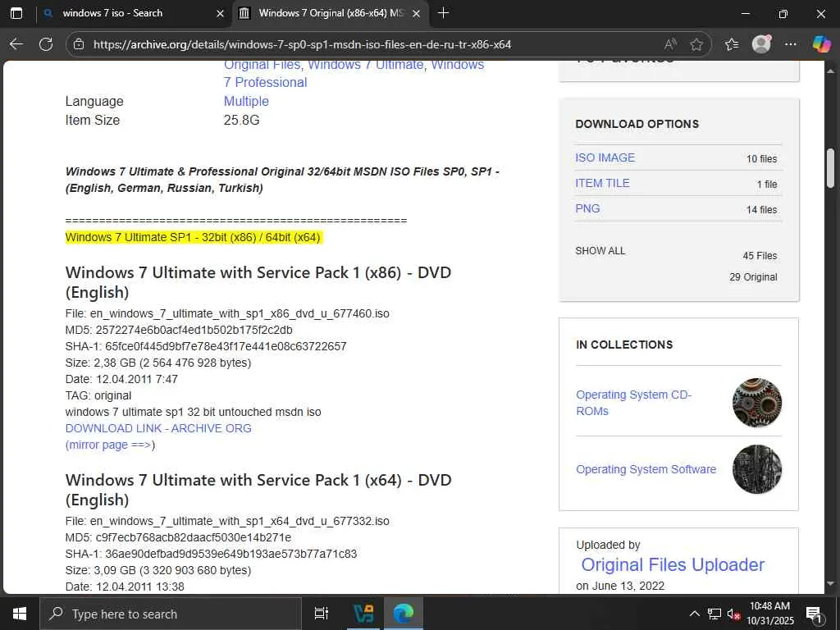Open PNG download option
The image size is (840, 630).
[x=587, y=208]
